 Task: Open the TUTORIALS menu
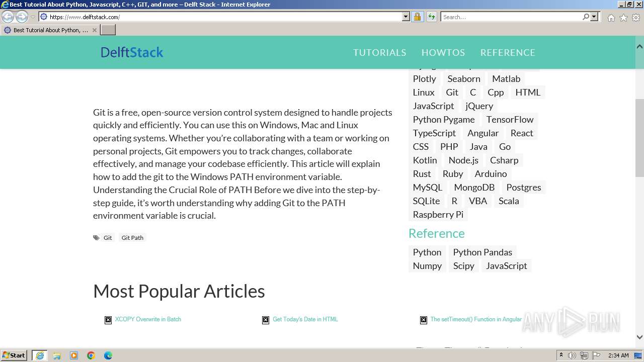coord(379,52)
